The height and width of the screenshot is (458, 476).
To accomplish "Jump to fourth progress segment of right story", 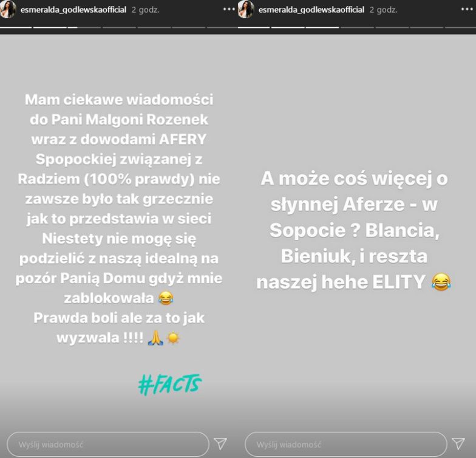I will 357,27.
